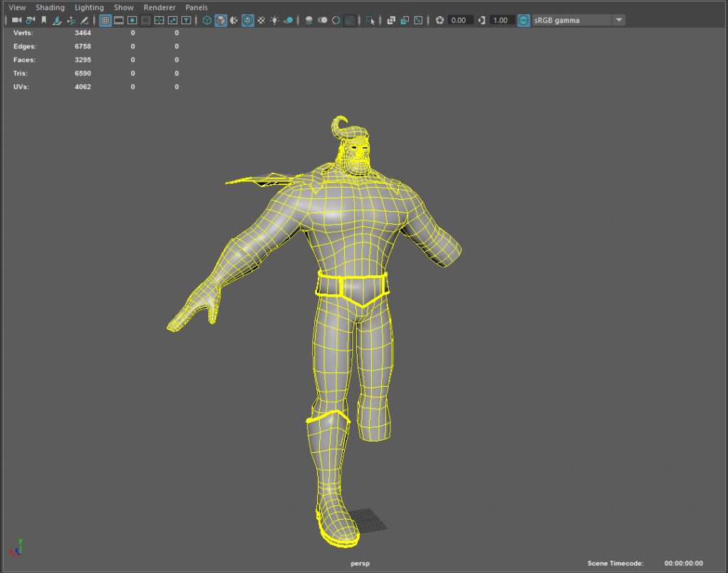Click the Gamma value field
This screenshot has height=573, width=728.
click(501, 21)
